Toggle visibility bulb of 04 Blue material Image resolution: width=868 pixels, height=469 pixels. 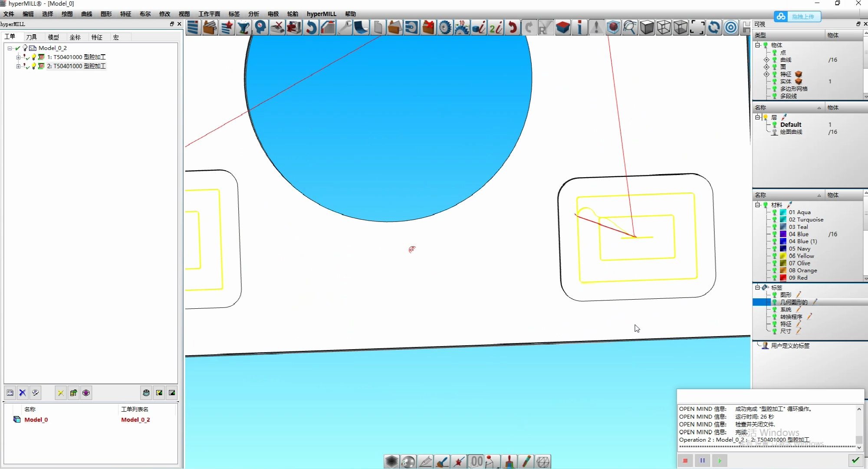pyautogui.click(x=774, y=234)
